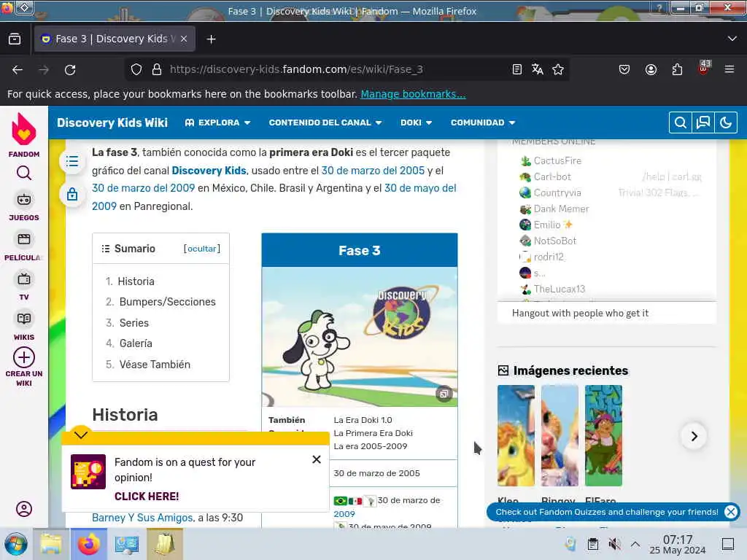Open Firefox View icon in tab bar
This screenshot has height=560, width=747.
pos(15,39)
